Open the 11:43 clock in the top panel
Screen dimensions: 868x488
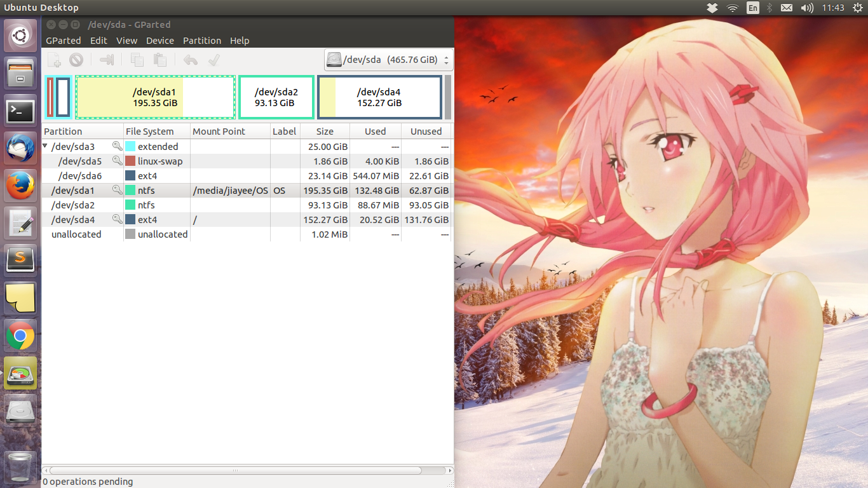pyautogui.click(x=833, y=8)
